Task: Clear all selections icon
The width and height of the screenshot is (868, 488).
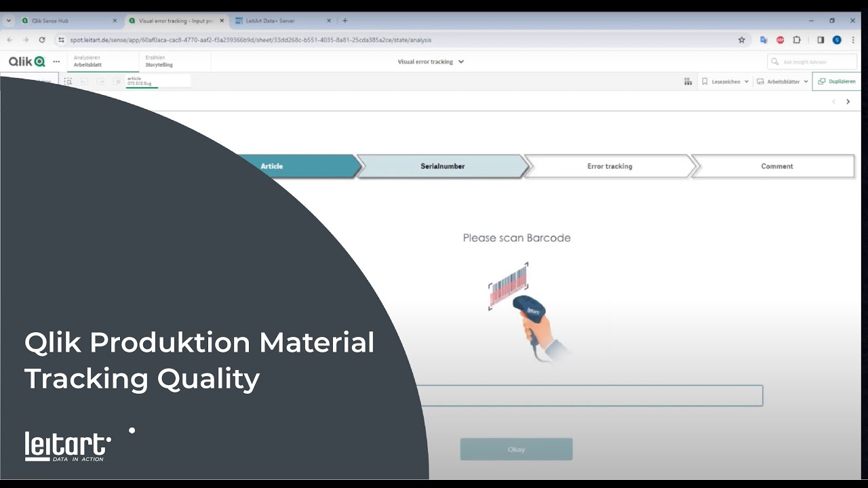Action: 117,81
